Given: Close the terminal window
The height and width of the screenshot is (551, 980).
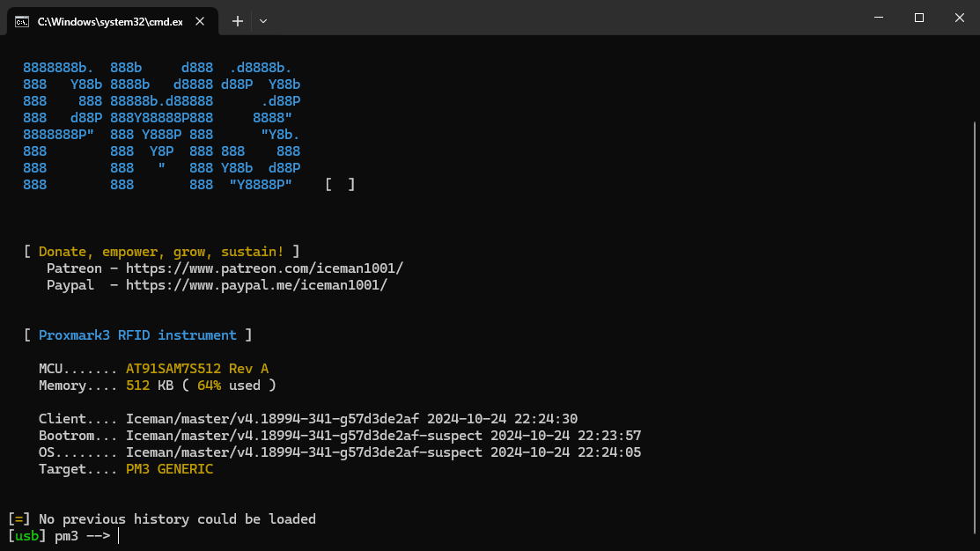Looking at the screenshot, I should (959, 18).
